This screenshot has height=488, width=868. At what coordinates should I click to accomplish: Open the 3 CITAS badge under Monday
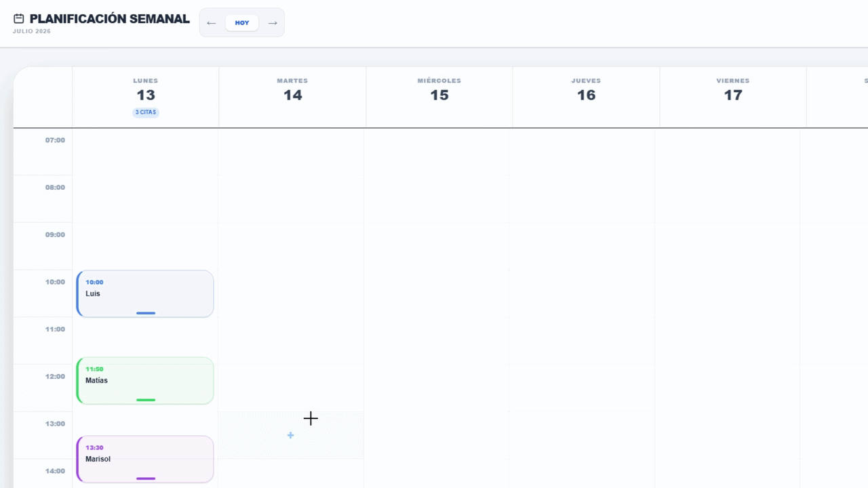(x=146, y=113)
